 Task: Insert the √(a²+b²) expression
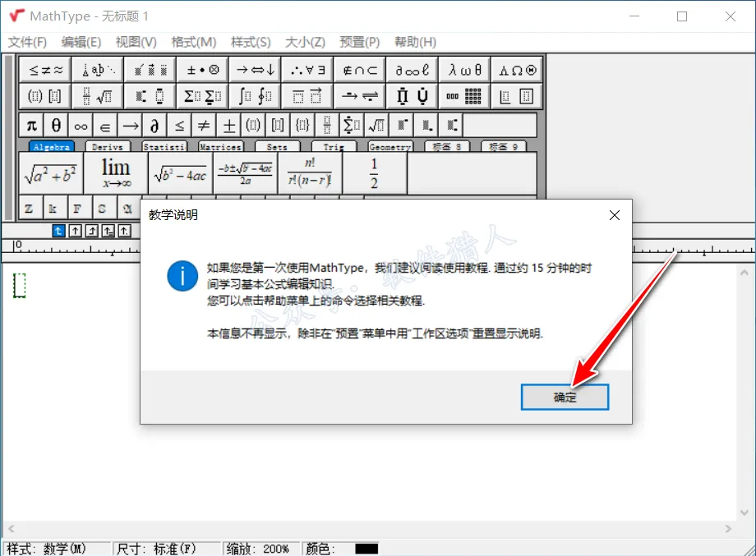(x=51, y=173)
